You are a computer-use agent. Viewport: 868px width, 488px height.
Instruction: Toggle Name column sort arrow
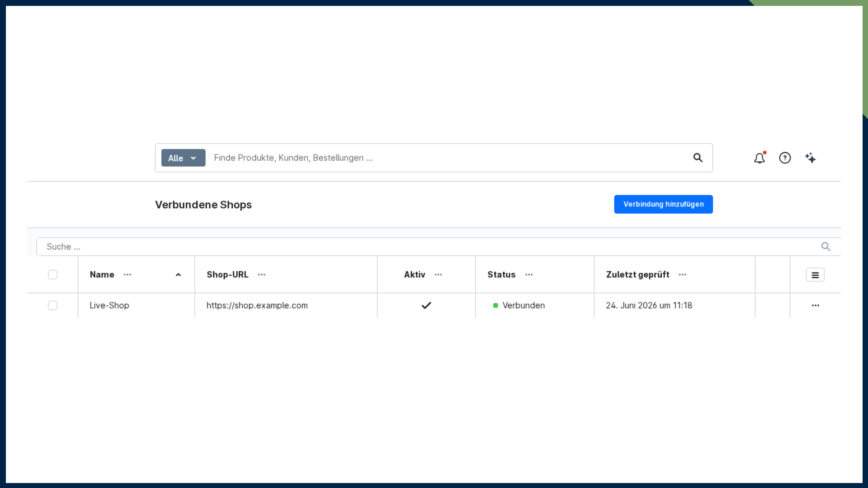point(178,275)
